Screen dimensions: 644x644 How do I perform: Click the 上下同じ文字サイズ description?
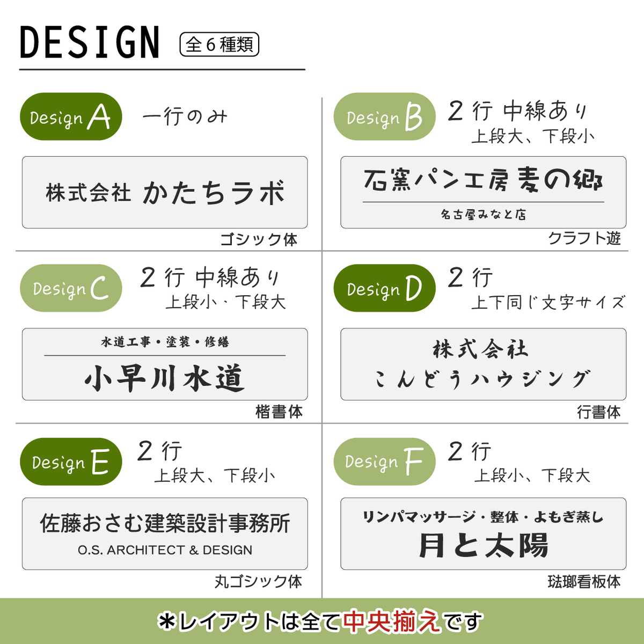tap(548, 303)
